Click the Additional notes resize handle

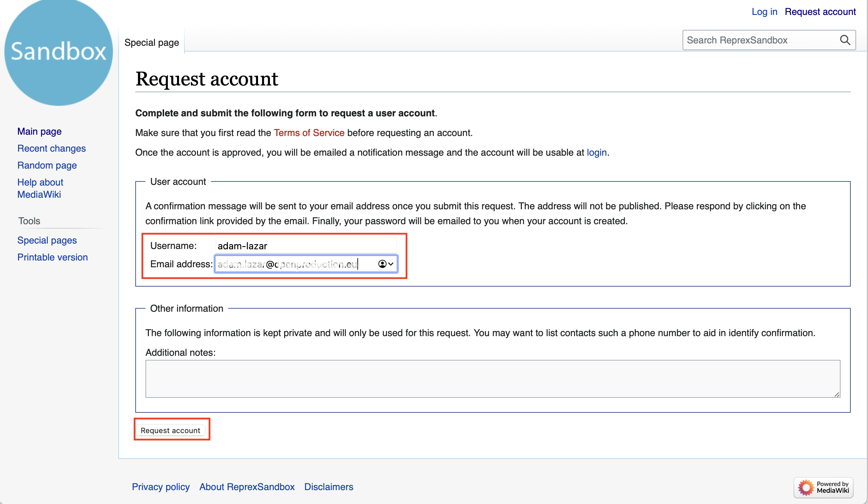coord(837,394)
